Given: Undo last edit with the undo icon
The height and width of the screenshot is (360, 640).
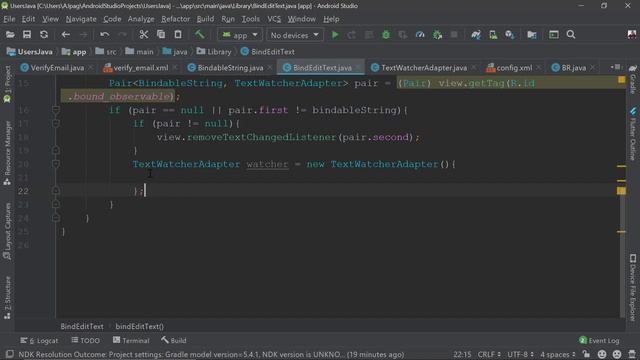Looking at the screenshot, I should pyautogui.click(x=104, y=35).
